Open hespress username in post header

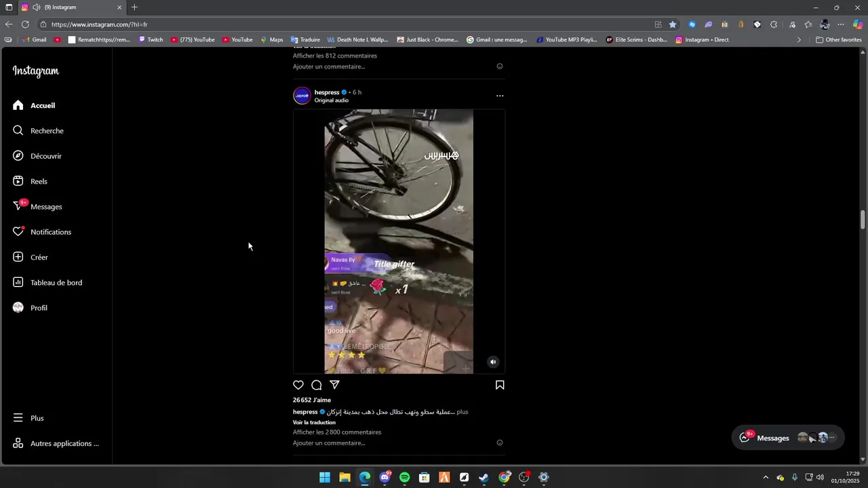(x=327, y=92)
